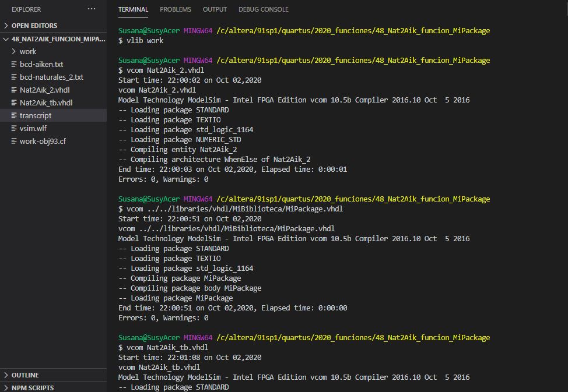Screen dimensions: 568x392
Task: Switch to the Output tab
Action: coord(215,9)
